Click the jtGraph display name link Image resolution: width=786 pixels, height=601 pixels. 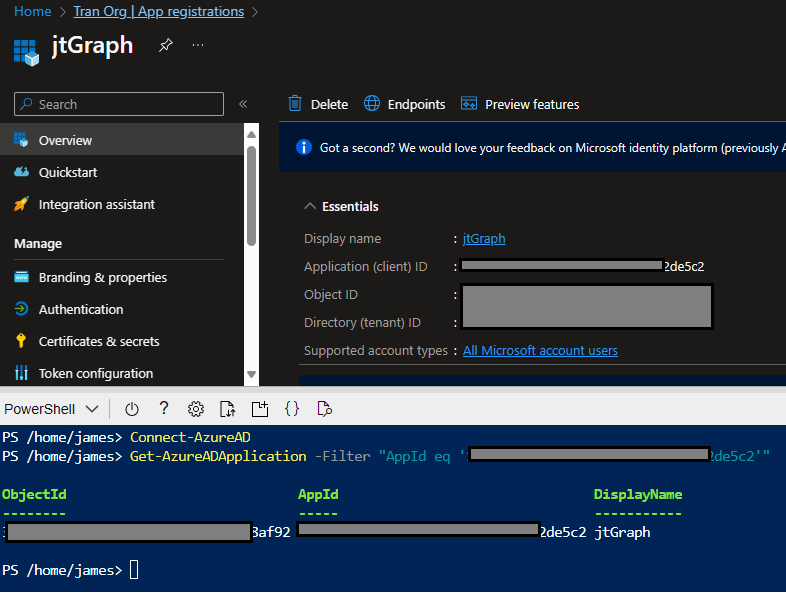(484, 239)
